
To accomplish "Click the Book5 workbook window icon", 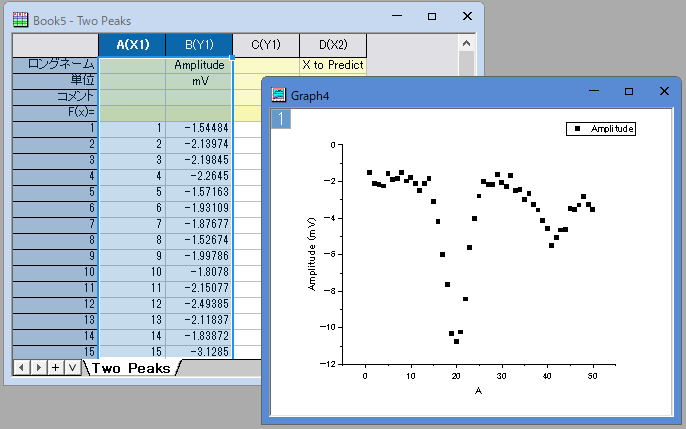I will coord(20,20).
